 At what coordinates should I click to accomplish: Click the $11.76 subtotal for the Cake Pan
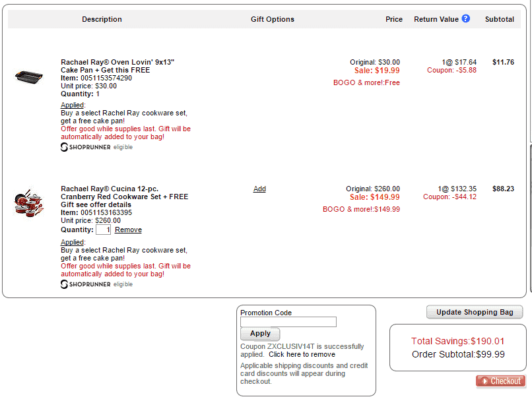[503, 62]
